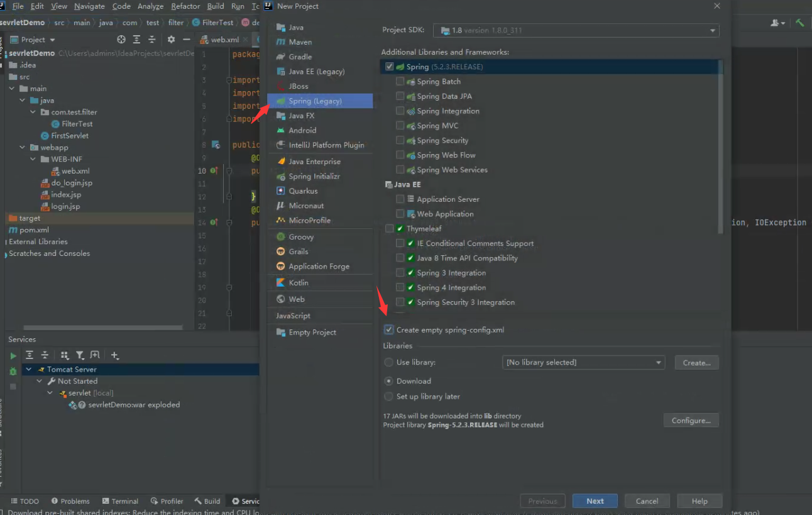The image size is (812, 515).
Task: Check the Spring MVC checkbox
Action: (x=400, y=126)
